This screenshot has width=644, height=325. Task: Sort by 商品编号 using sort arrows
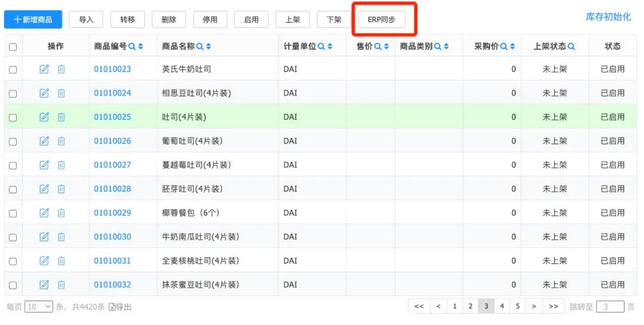pos(141,47)
